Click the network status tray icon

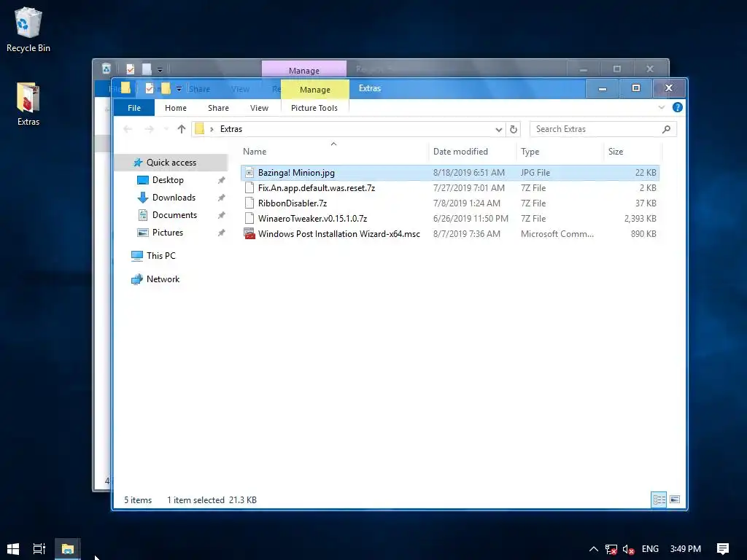tap(611, 549)
